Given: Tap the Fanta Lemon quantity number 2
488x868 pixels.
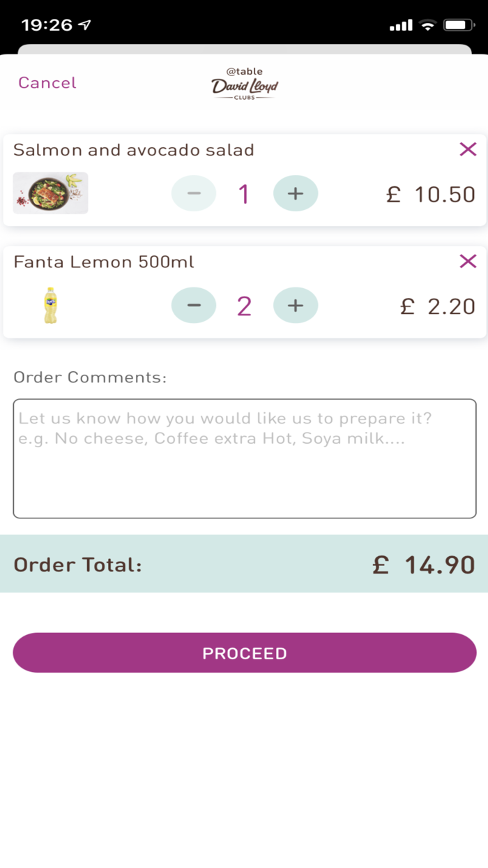Looking at the screenshot, I should click(244, 306).
